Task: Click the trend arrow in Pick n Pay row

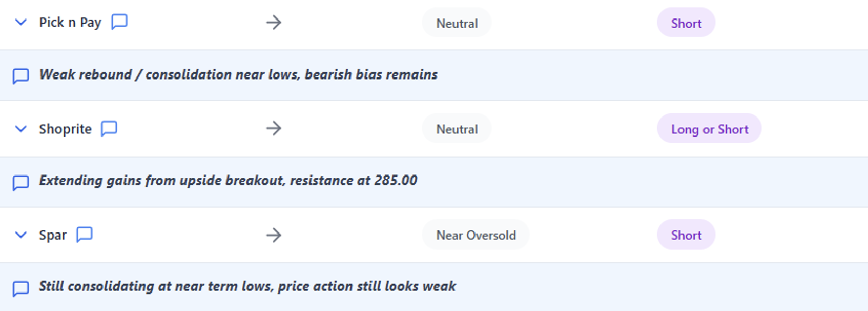Action: (x=274, y=23)
